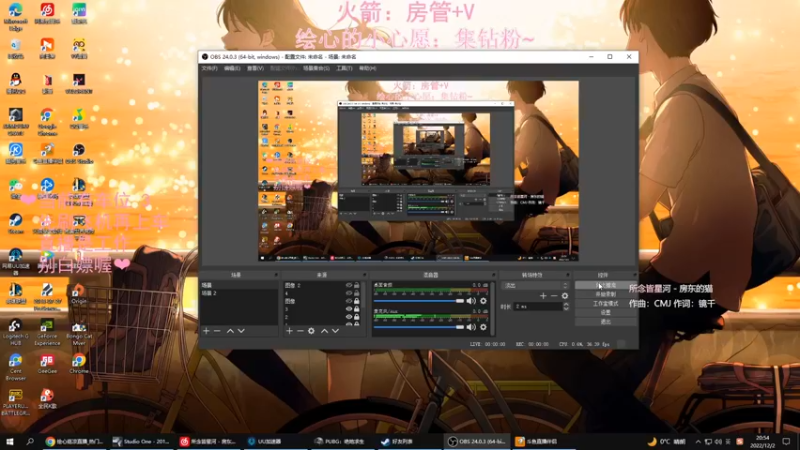Mute the 麦克风/Aux speaker icon
The image size is (800, 450).
(471, 327)
